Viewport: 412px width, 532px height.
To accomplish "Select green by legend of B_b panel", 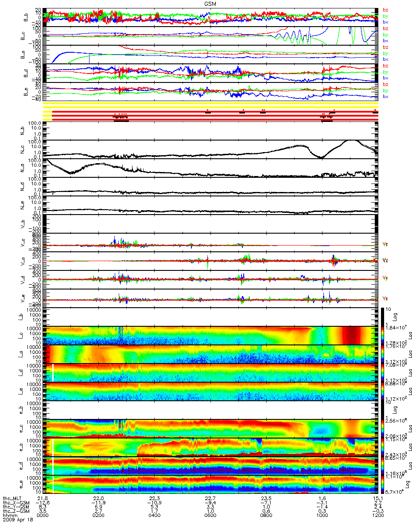I will pos(385,16).
